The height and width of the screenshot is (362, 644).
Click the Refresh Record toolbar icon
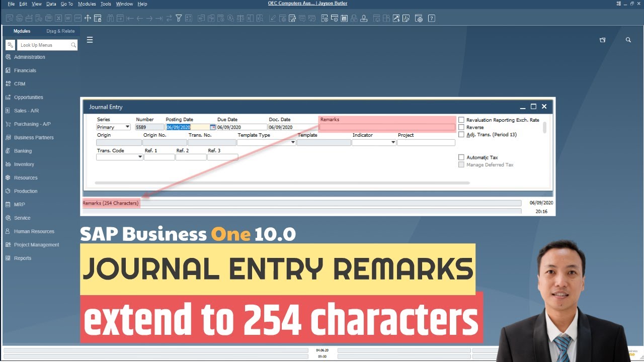[x=169, y=19]
